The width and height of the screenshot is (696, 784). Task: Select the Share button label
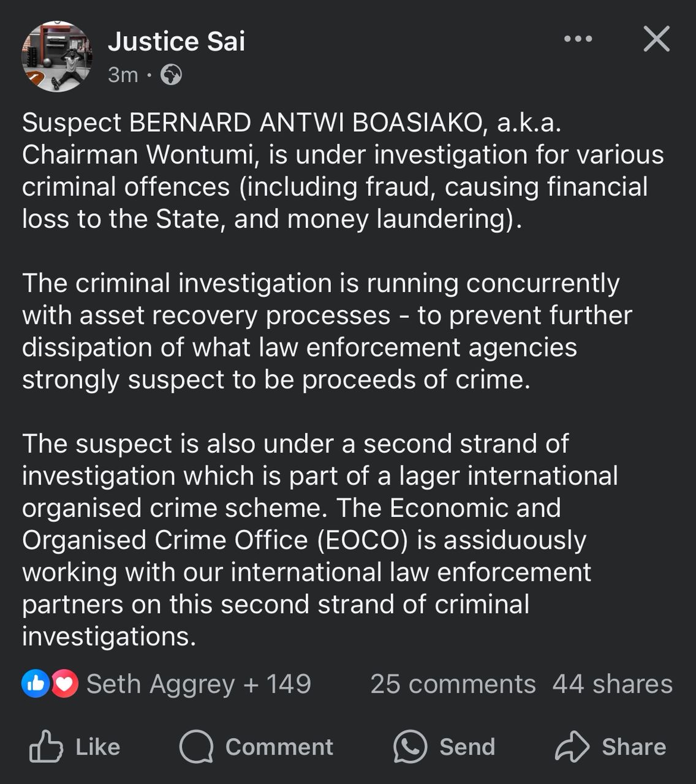coord(634,747)
